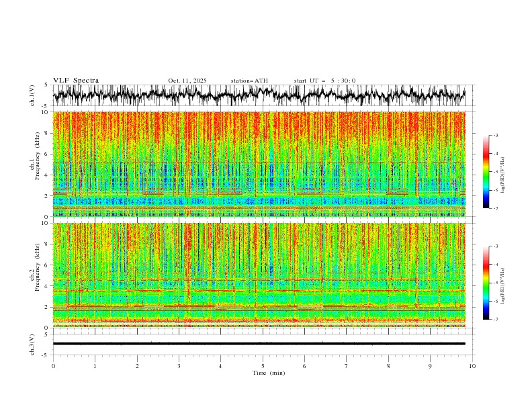This screenshot has width=532, height=411.
Task: Click the "VLF Spectra" title text
Action: click(x=76, y=81)
